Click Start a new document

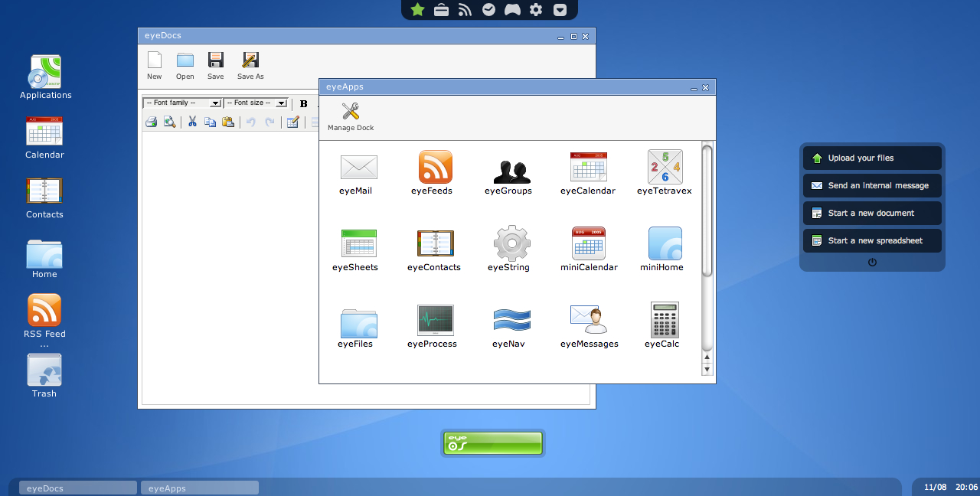(872, 213)
